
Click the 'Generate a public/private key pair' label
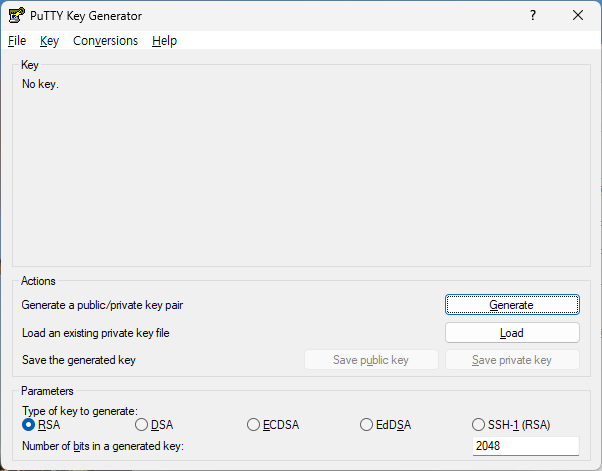[x=102, y=305]
